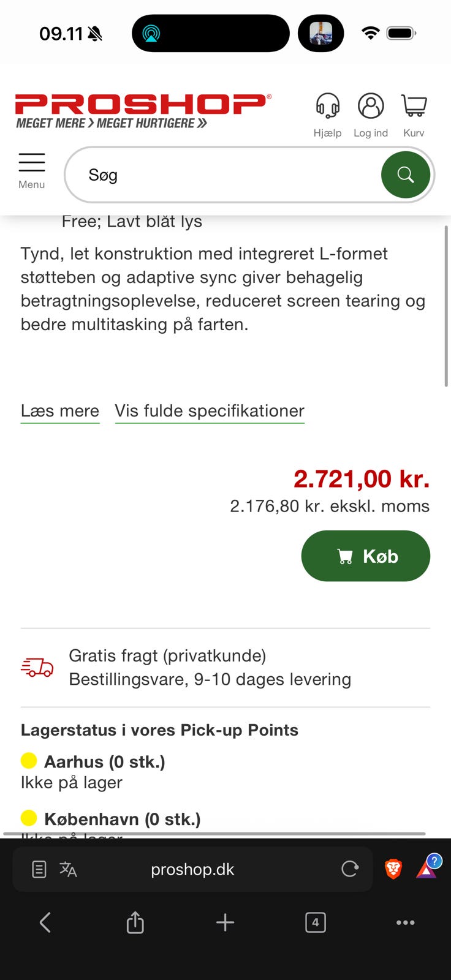Open the Hjælp headset icon
The height and width of the screenshot is (980, 451).
click(328, 106)
